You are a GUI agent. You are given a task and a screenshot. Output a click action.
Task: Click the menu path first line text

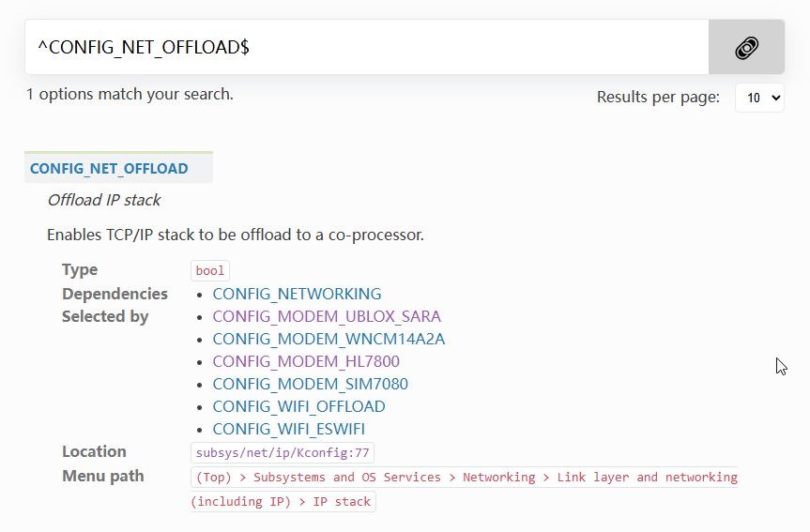465,478
